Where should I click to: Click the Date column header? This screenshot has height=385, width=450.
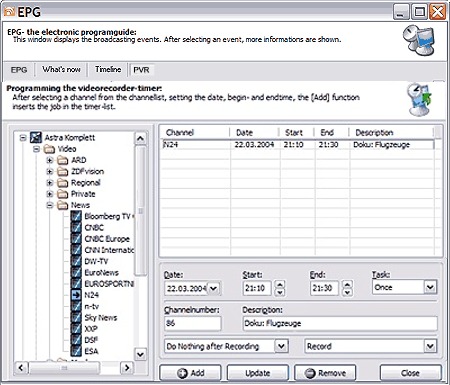[x=254, y=132]
